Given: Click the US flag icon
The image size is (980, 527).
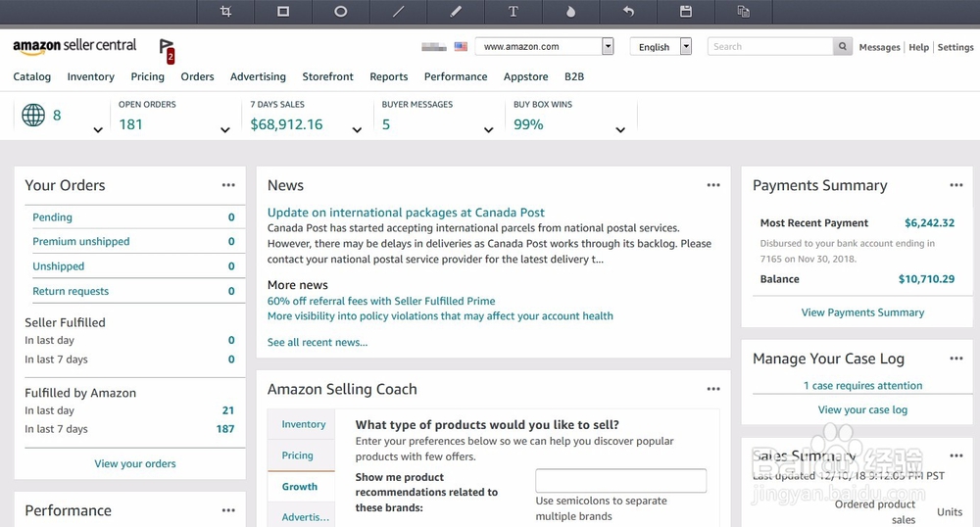Looking at the screenshot, I should [x=461, y=46].
